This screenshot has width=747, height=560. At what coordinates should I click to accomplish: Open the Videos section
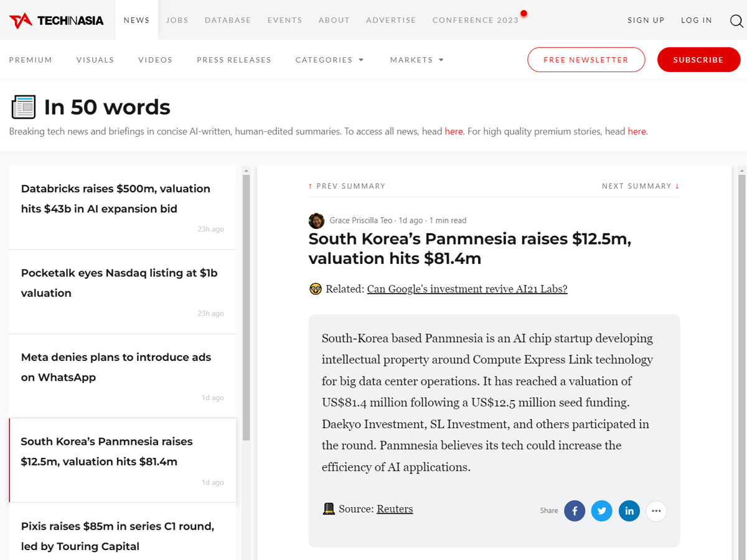coord(156,60)
